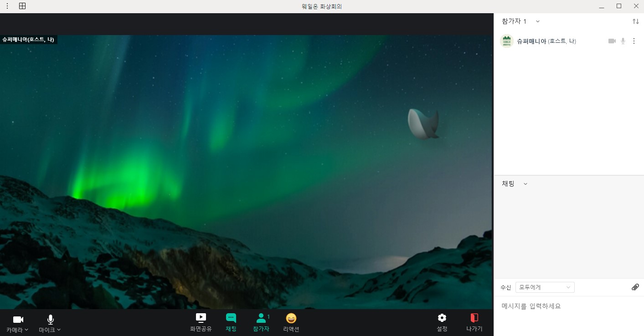Screen dimensions: 644x336
Task: Open more options for 슈퍼매니아
Action: (x=634, y=41)
